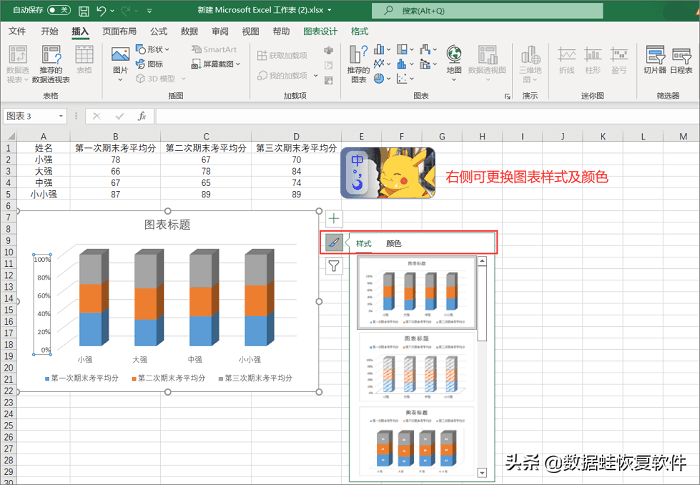The image size is (700, 485).
Task: Expand the Name Box dropdown
Action: 61,117
